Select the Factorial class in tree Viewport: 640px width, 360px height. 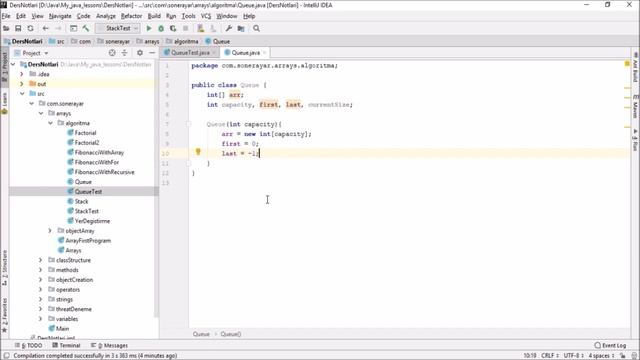(x=85, y=133)
